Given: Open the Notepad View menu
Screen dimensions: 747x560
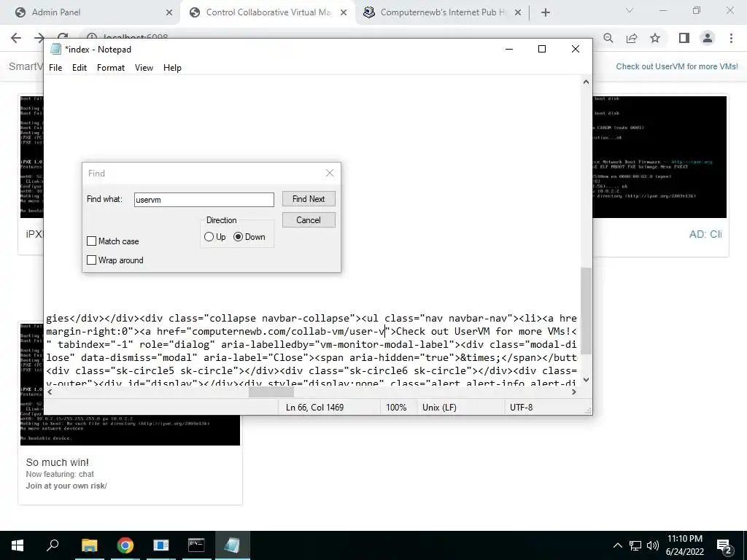Looking at the screenshot, I should click(144, 68).
